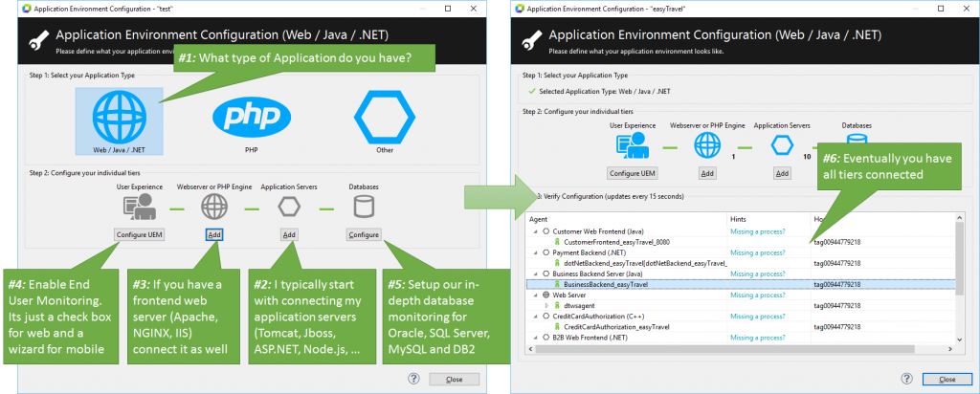Viewport: 980px width, 394px height.
Task: Add an Application Server in easyTravel window
Action: [782, 174]
